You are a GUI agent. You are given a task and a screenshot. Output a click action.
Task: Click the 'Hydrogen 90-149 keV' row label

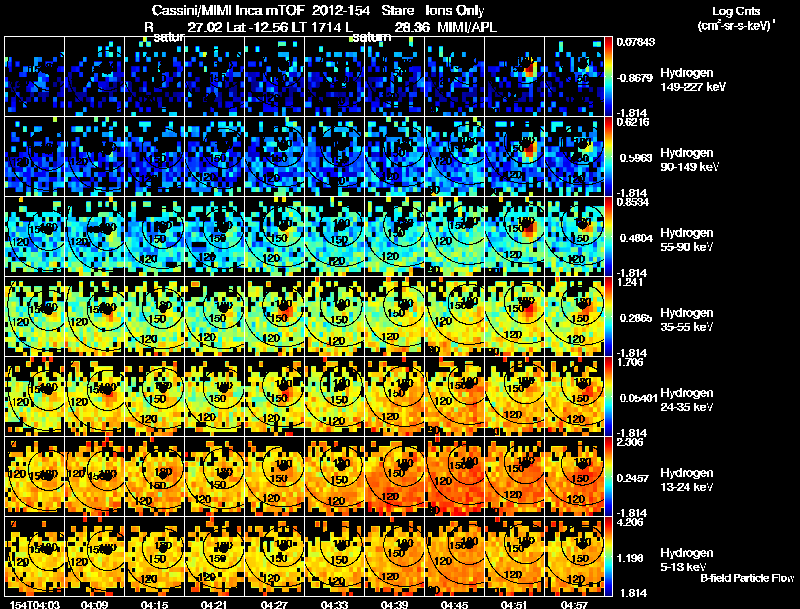point(689,160)
